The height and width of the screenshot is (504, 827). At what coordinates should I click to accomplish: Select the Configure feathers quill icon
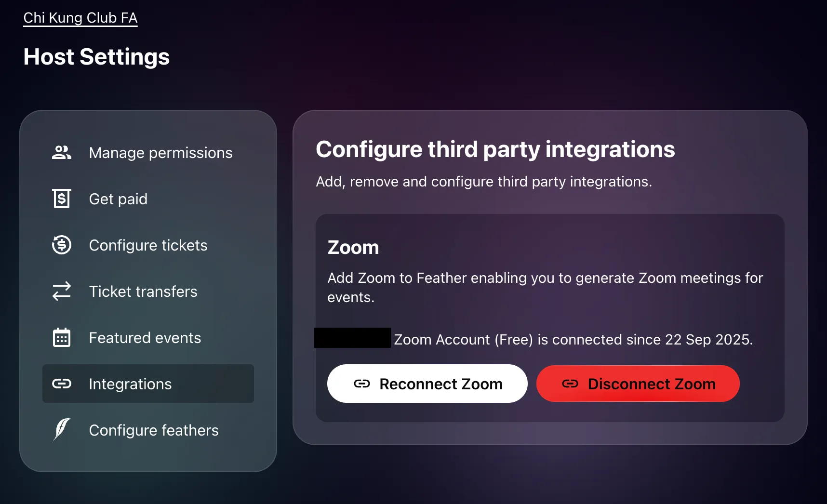point(61,430)
